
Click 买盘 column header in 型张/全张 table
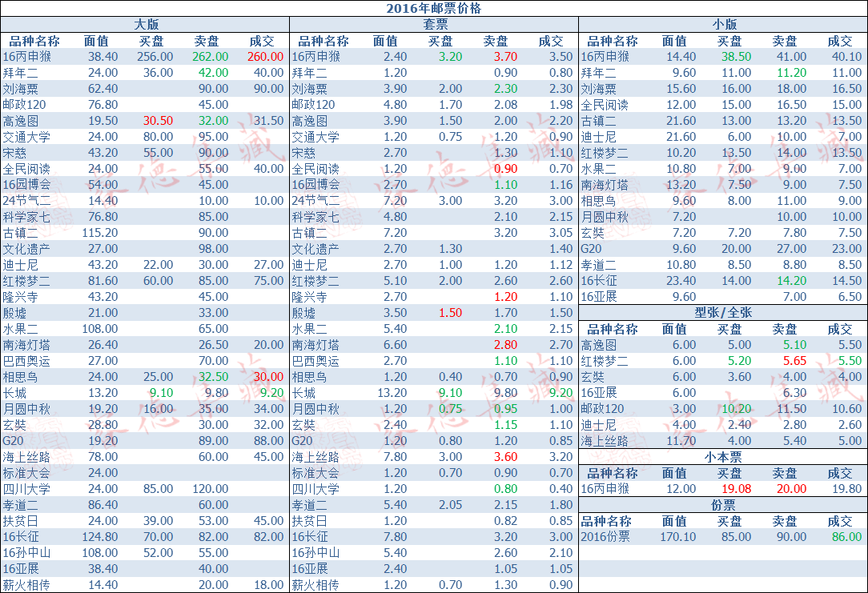[729, 329]
